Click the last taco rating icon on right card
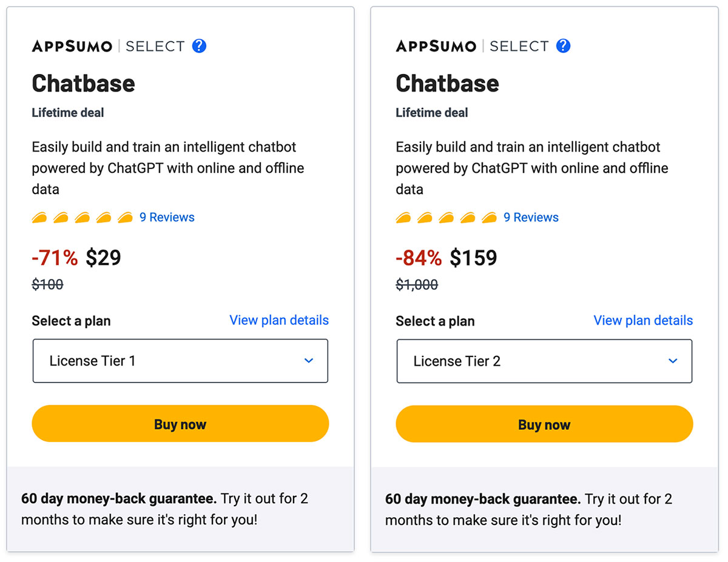 pos(488,217)
